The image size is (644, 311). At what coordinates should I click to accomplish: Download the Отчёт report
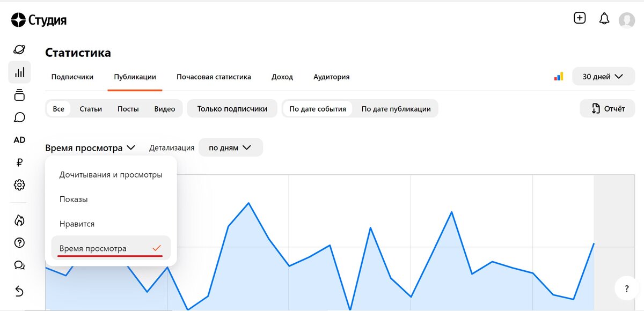[608, 108]
